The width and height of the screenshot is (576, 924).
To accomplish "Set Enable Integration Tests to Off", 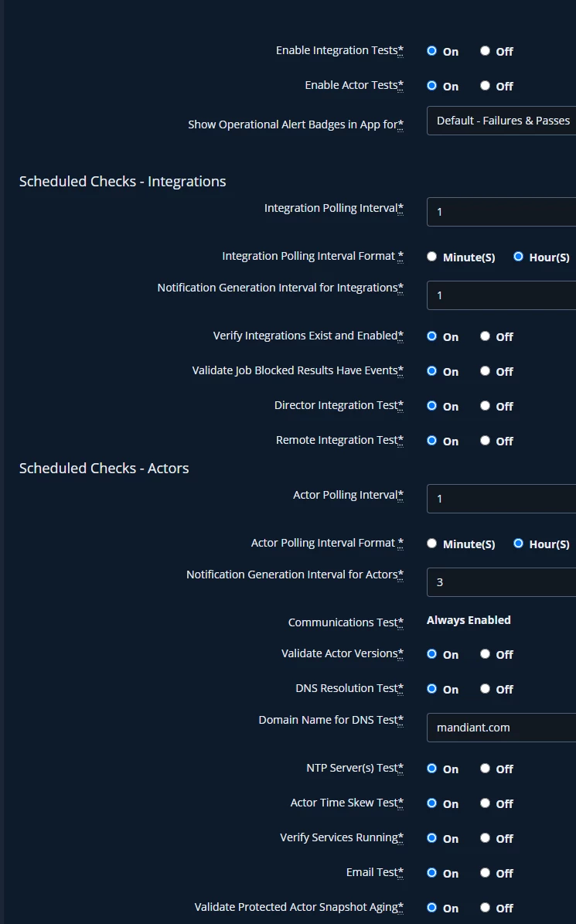I will 485,51.
